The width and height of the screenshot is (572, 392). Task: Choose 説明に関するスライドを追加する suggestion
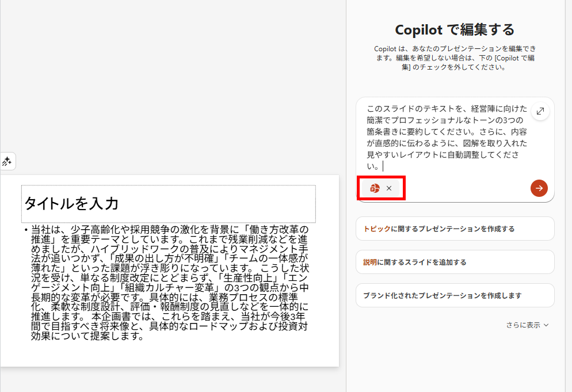tap(455, 262)
